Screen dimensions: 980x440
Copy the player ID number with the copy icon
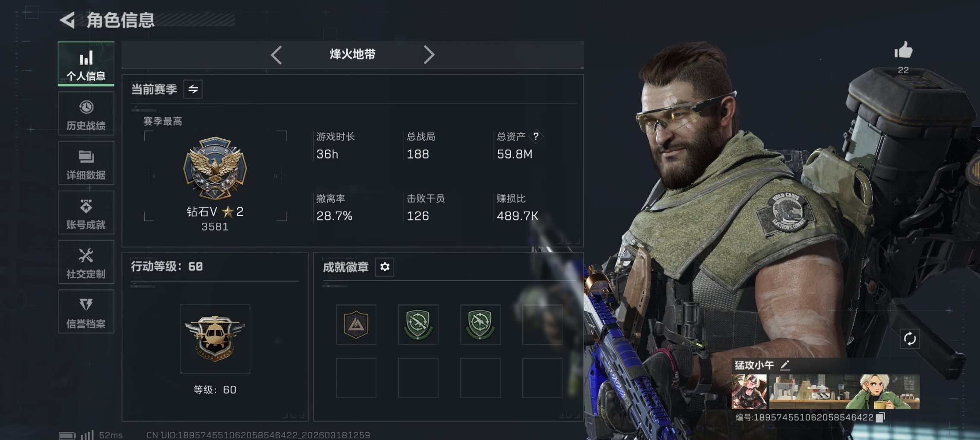[x=880, y=417]
